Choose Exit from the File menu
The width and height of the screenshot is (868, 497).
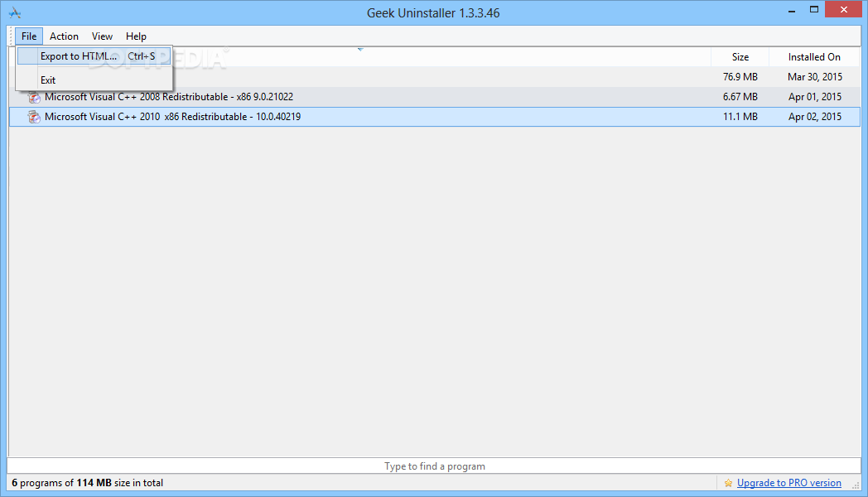pos(94,80)
